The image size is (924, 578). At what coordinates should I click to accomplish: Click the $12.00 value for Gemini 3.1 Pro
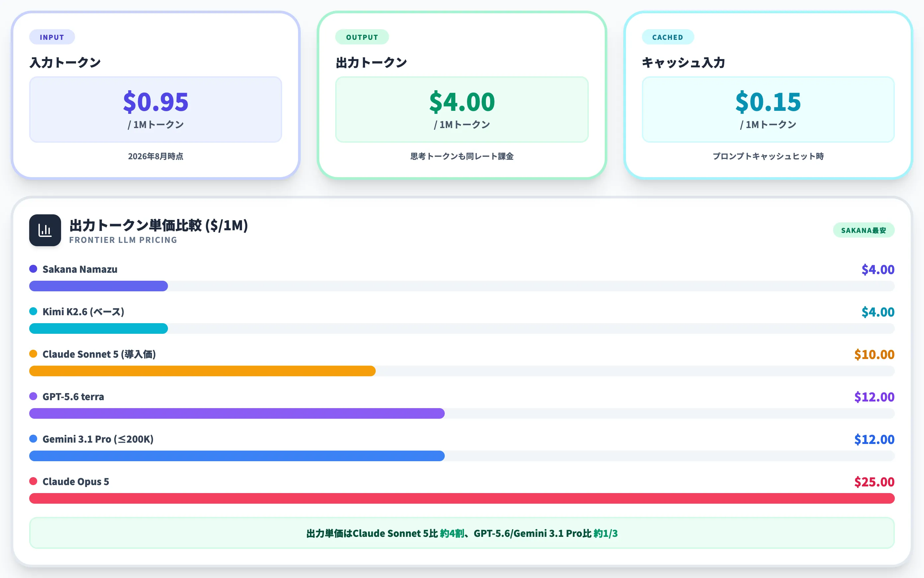pyautogui.click(x=874, y=439)
